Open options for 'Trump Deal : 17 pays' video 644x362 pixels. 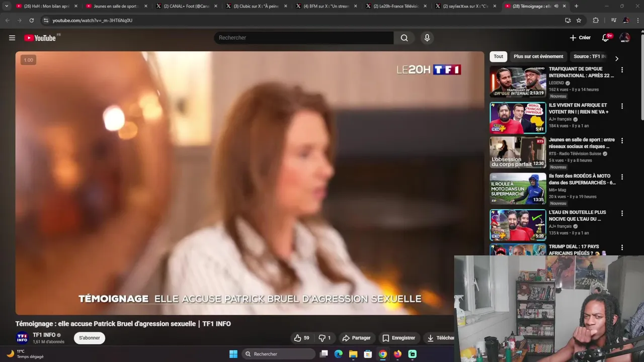pyautogui.click(x=622, y=247)
